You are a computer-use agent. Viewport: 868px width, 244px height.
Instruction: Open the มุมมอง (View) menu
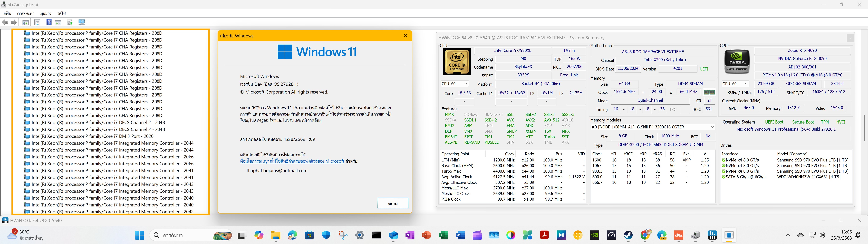click(x=45, y=13)
